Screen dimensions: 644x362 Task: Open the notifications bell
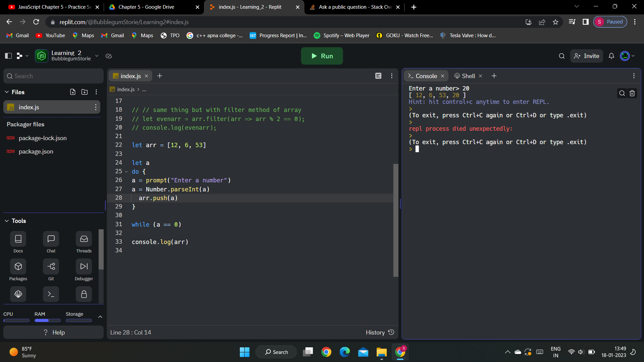611,56
